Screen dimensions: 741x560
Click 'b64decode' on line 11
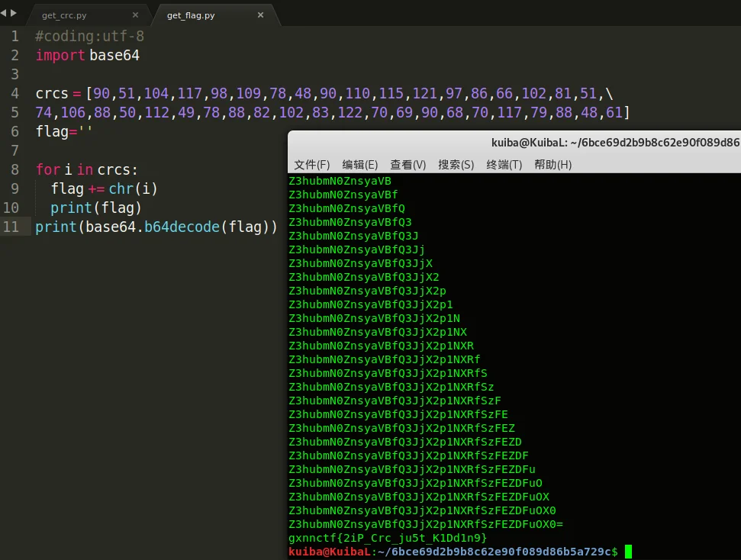(x=182, y=227)
